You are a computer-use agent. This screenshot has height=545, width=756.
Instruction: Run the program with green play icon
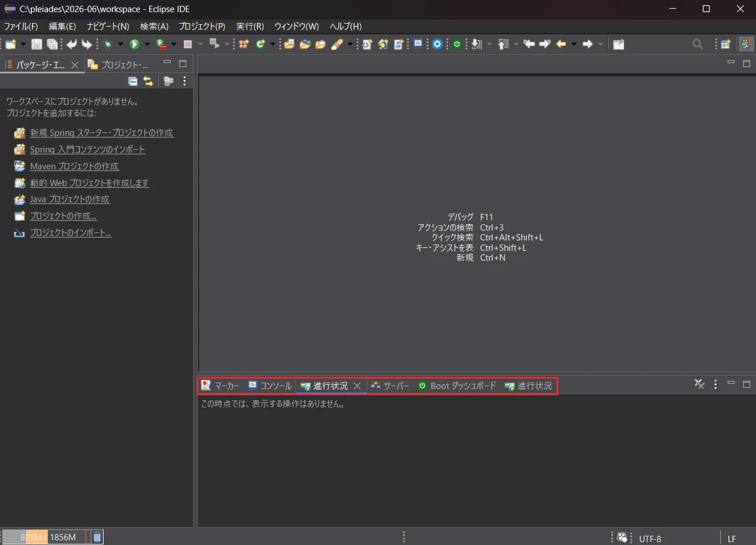pos(134,45)
